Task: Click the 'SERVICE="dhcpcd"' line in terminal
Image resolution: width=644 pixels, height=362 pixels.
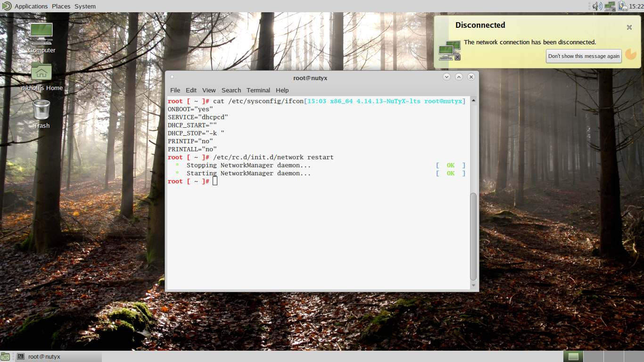Action: [x=198, y=117]
